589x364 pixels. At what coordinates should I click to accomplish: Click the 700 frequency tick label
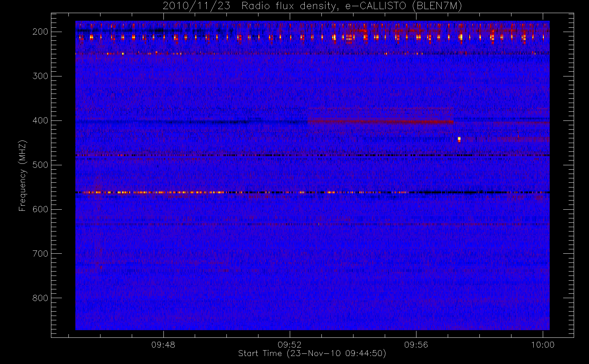(40, 254)
